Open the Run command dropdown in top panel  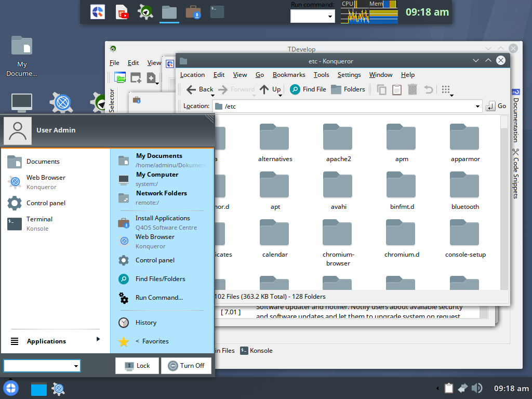330,17
